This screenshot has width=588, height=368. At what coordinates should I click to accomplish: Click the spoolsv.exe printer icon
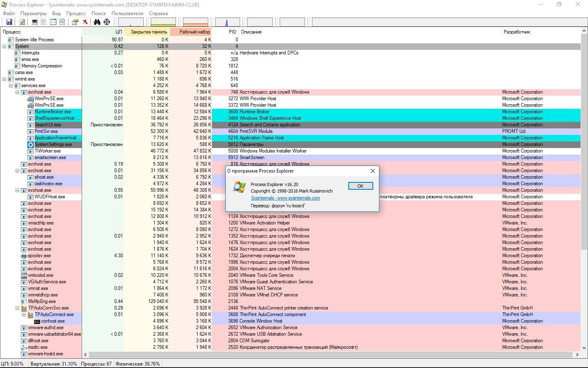24,256
